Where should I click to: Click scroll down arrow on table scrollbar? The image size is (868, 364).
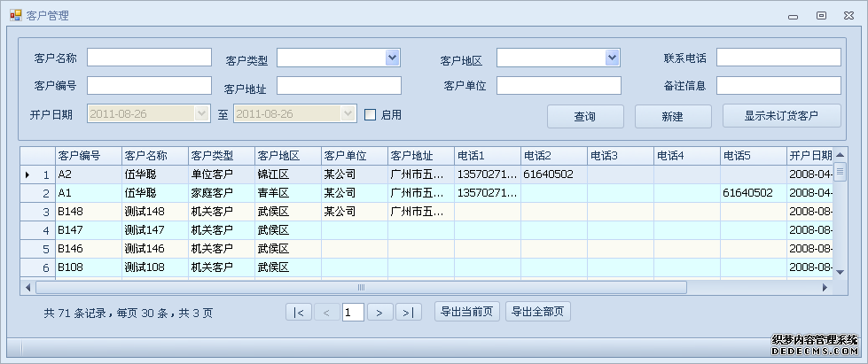click(x=840, y=268)
